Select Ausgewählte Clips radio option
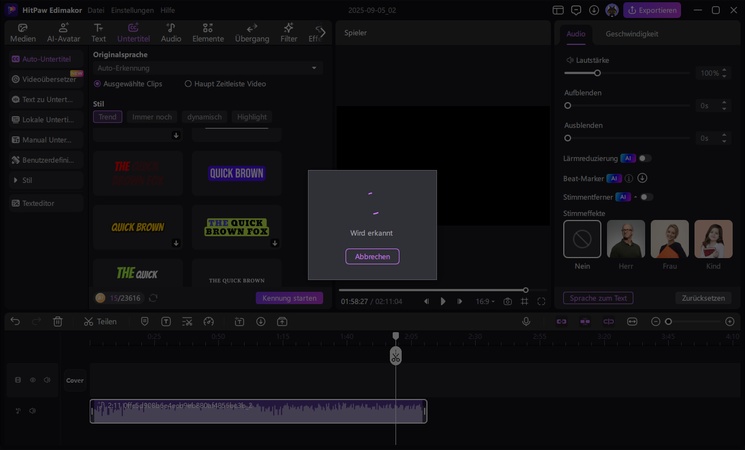 click(x=97, y=84)
